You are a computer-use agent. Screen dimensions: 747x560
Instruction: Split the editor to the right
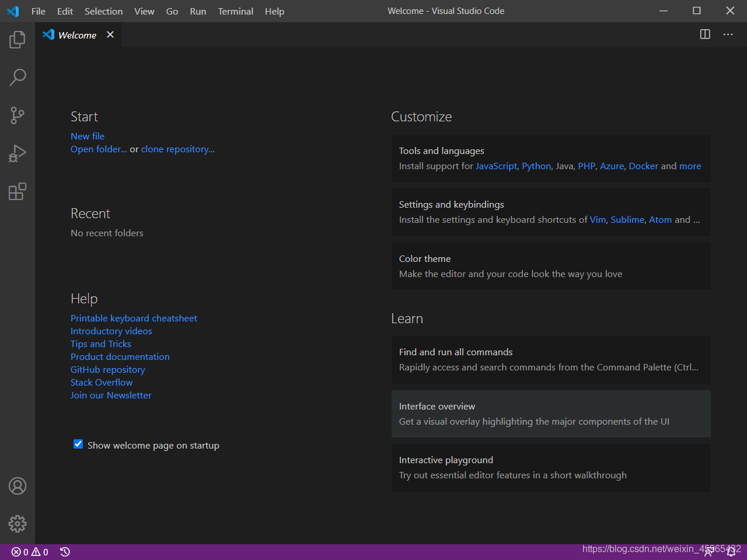[705, 34]
